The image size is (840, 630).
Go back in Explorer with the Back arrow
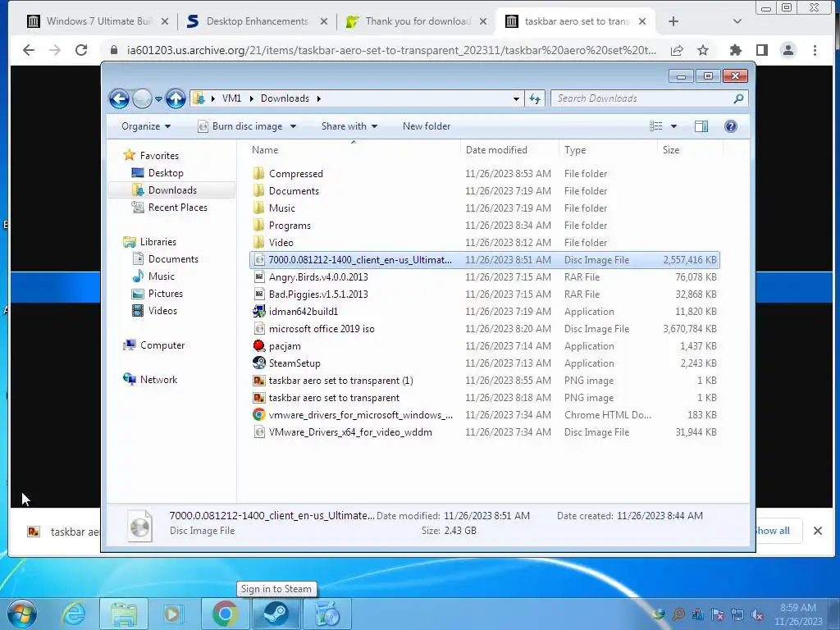pos(119,98)
